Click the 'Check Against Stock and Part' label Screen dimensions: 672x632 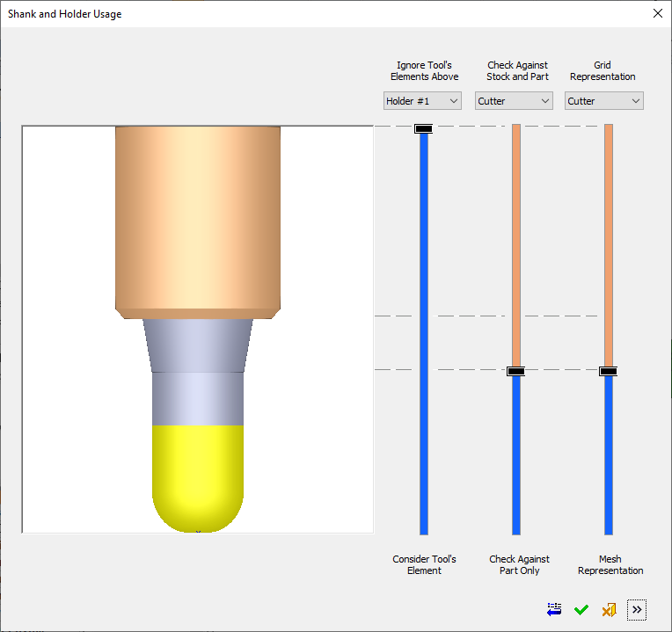coord(517,70)
